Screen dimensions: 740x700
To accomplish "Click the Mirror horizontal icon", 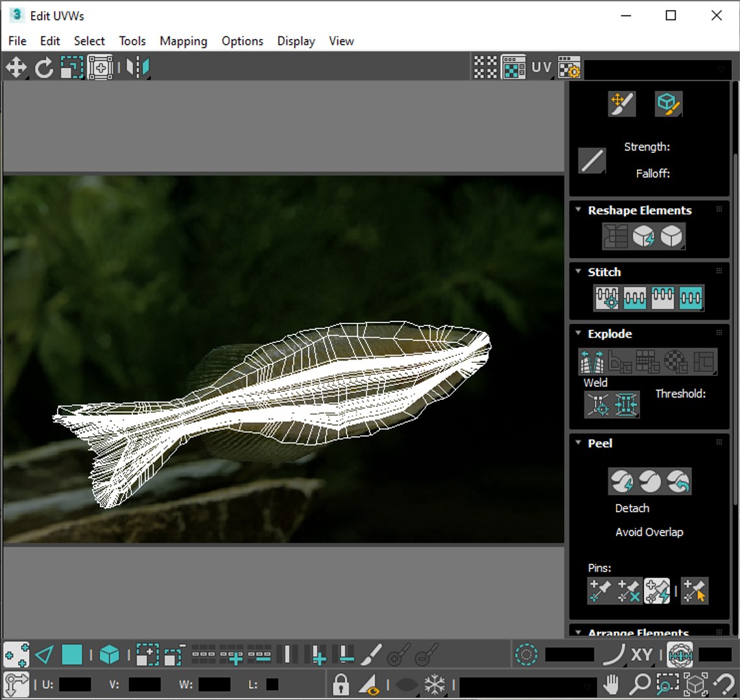I will 137,67.
